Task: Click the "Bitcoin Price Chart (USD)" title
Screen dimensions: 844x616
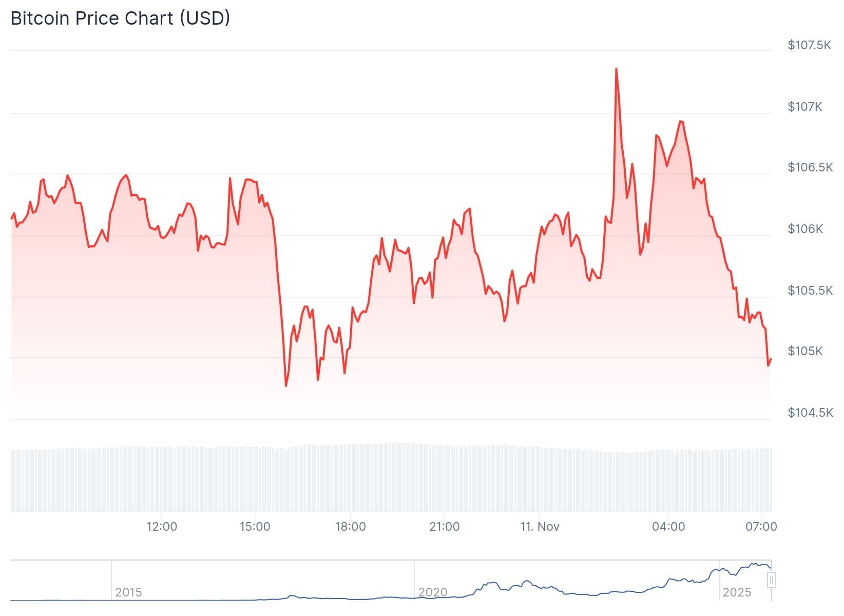Action: click(x=121, y=18)
